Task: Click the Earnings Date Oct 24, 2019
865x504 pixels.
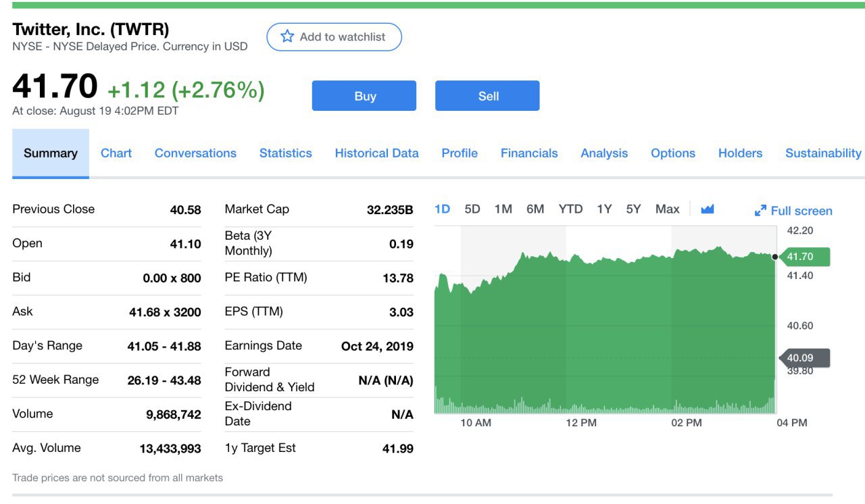Action: tap(377, 347)
